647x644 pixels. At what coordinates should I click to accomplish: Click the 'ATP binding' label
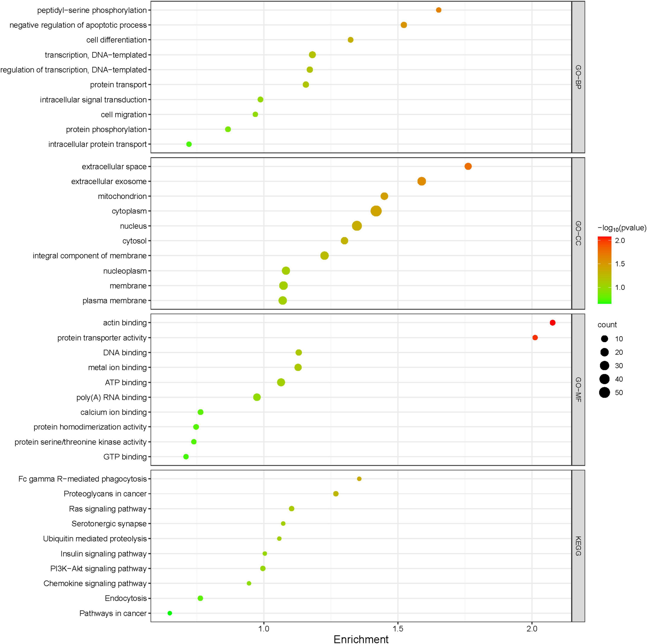point(126,383)
